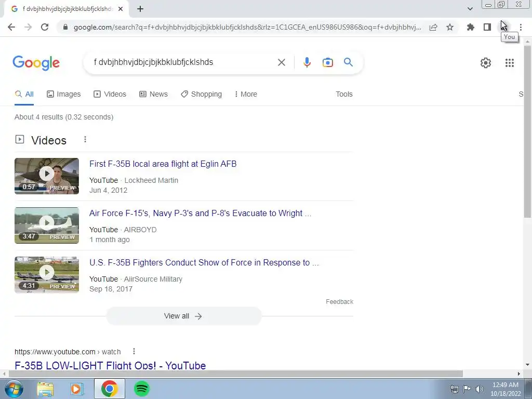Open Action Center flag icon
The height and width of the screenshot is (399, 532).
[x=467, y=389]
